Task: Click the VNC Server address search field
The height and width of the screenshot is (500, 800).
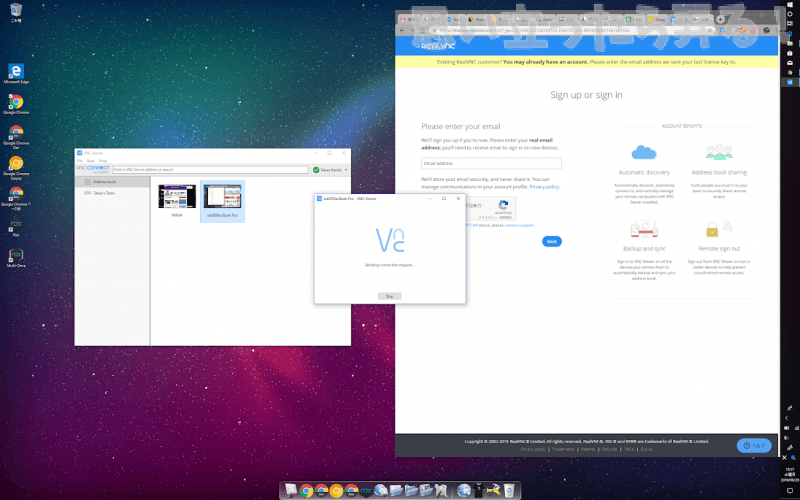Action: [210, 169]
